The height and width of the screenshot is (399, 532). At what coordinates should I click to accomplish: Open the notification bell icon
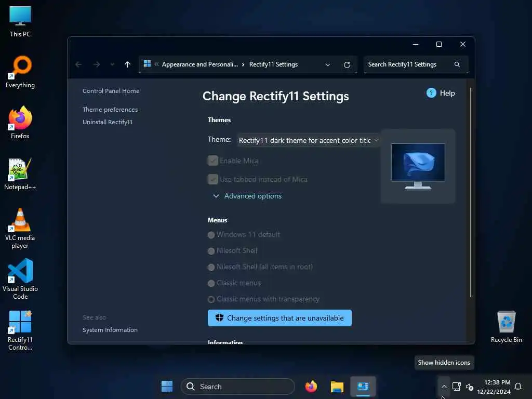518,387
